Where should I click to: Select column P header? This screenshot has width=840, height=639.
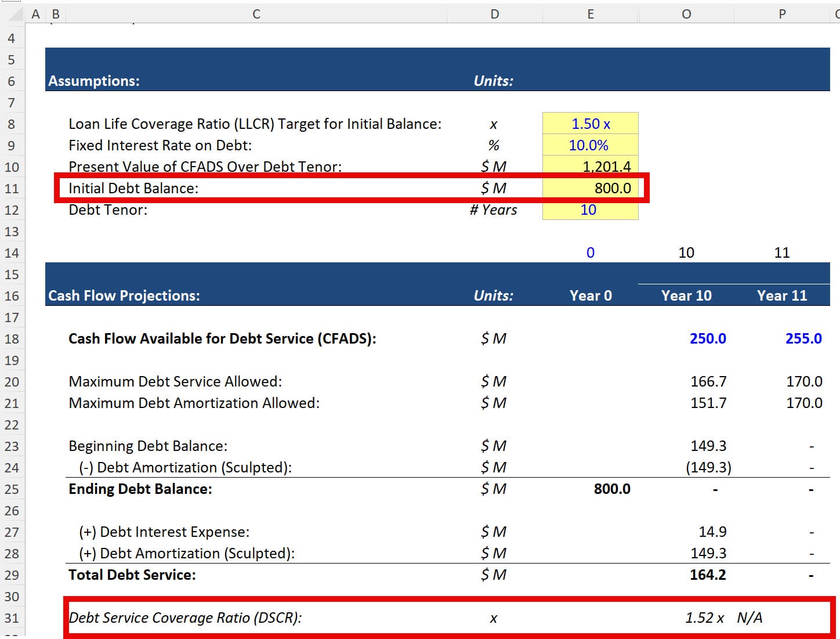pyautogui.click(x=781, y=14)
